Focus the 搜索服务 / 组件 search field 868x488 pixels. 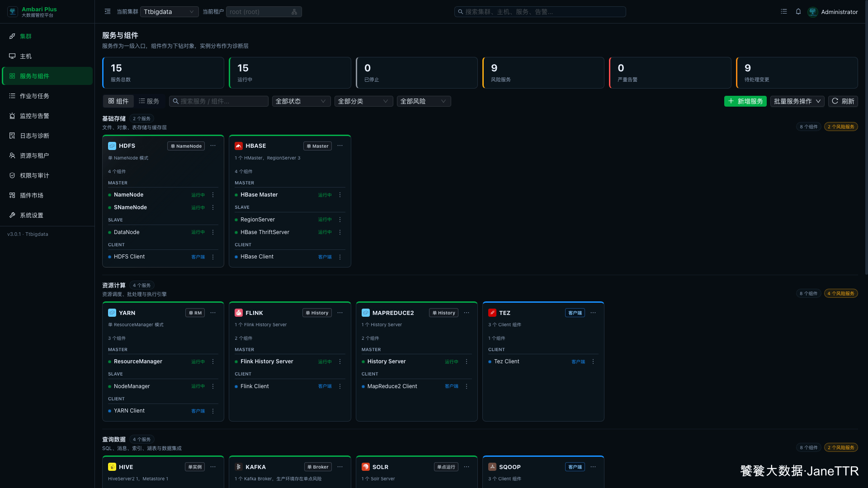click(219, 101)
